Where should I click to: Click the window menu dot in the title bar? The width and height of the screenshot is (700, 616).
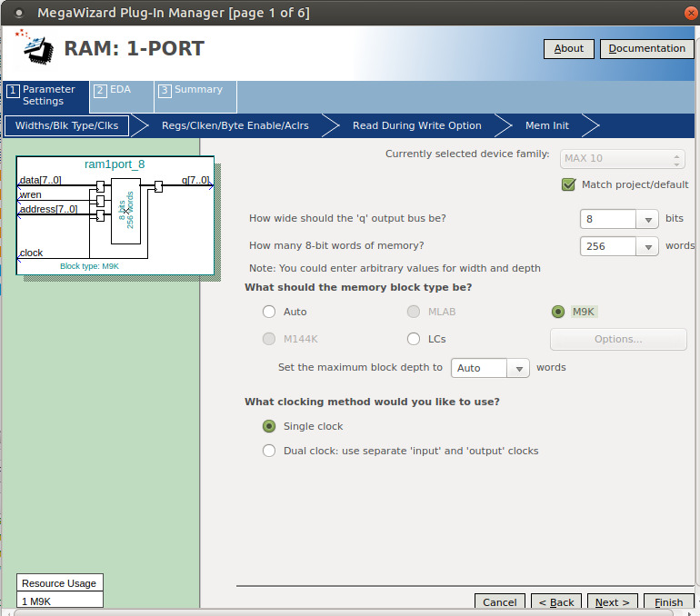pyautogui.click(x=19, y=13)
